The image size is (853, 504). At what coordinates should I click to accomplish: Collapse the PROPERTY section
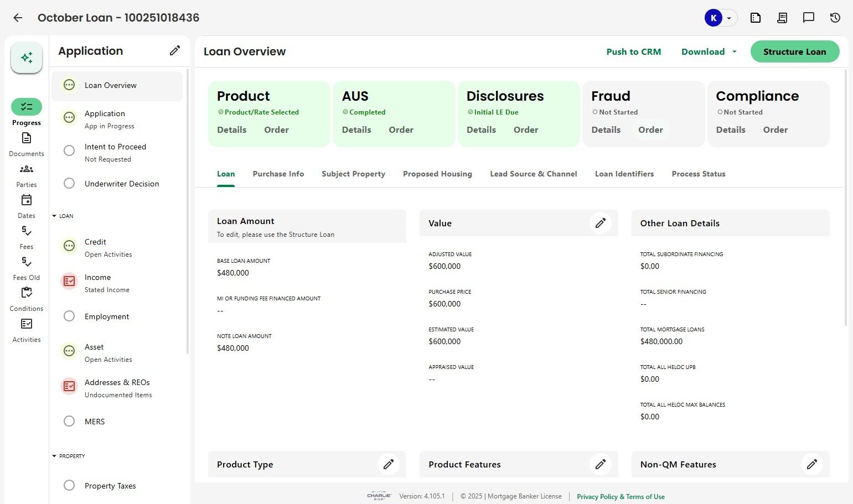coord(54,456)
